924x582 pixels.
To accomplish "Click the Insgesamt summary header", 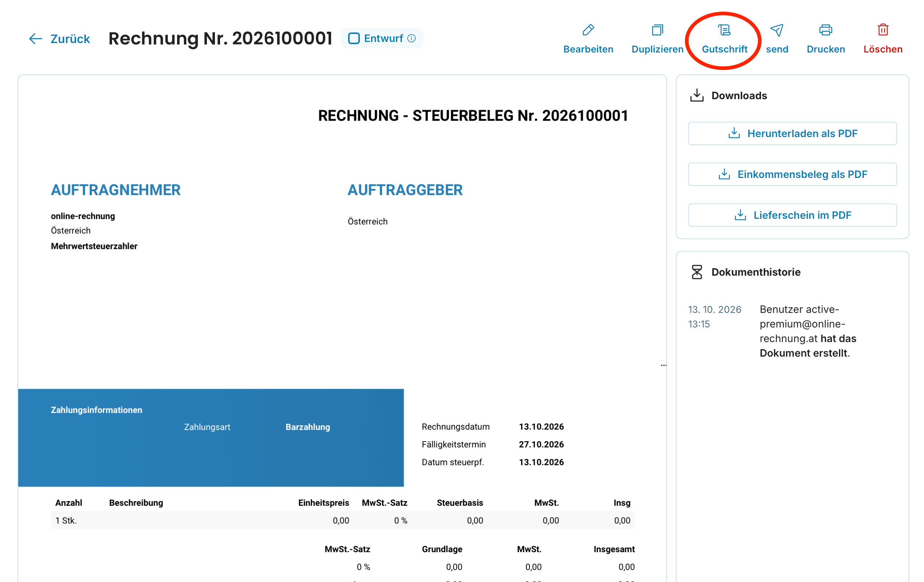I will coord(613,549).
